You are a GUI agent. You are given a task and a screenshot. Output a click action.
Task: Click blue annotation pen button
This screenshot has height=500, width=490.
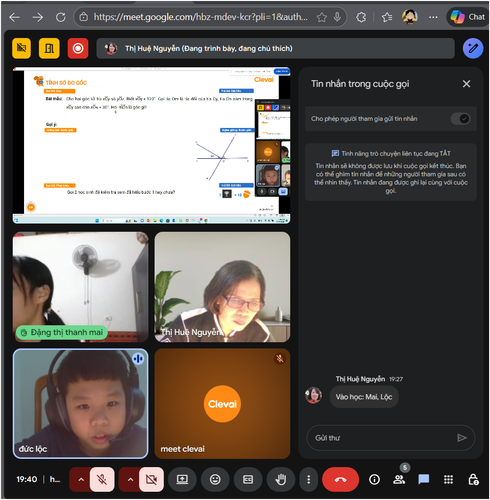tap(473, 48)
